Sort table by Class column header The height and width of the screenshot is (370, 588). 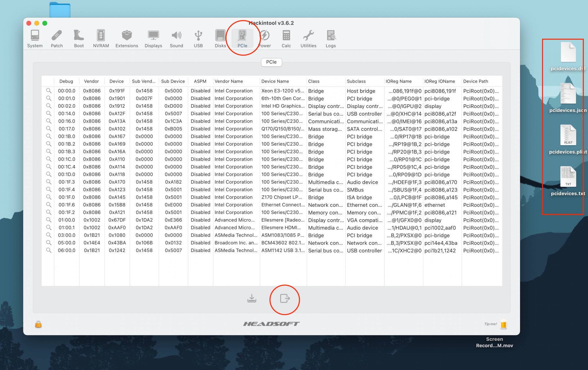314,81
